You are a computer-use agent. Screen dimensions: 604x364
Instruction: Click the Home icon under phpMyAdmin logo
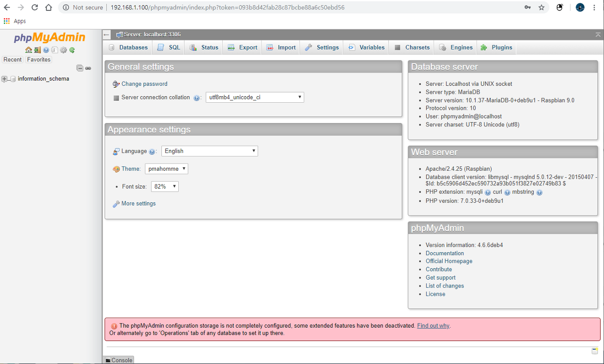tap(28, 50)
